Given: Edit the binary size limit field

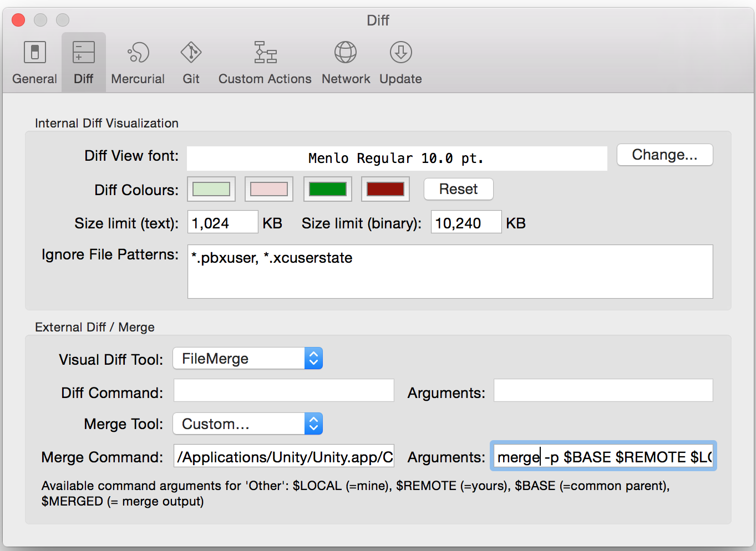Looking at the screenshot, I should coord(466,222).
